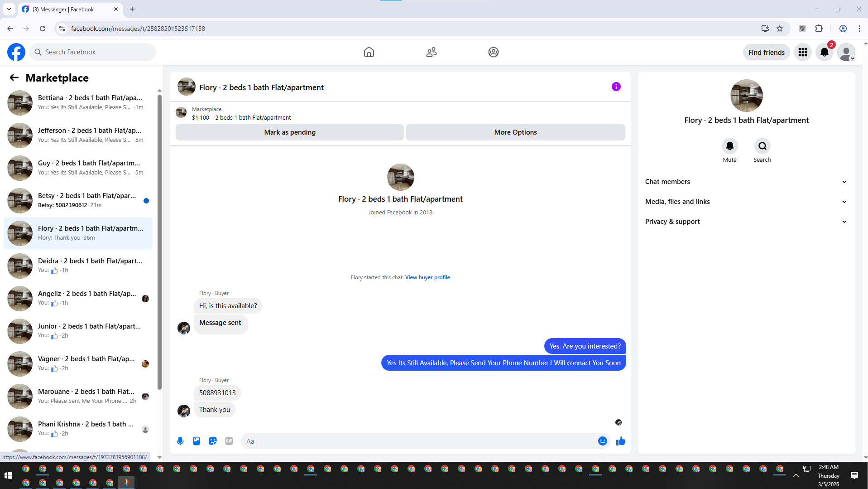Select Flory conversation in list

[78, 233]
